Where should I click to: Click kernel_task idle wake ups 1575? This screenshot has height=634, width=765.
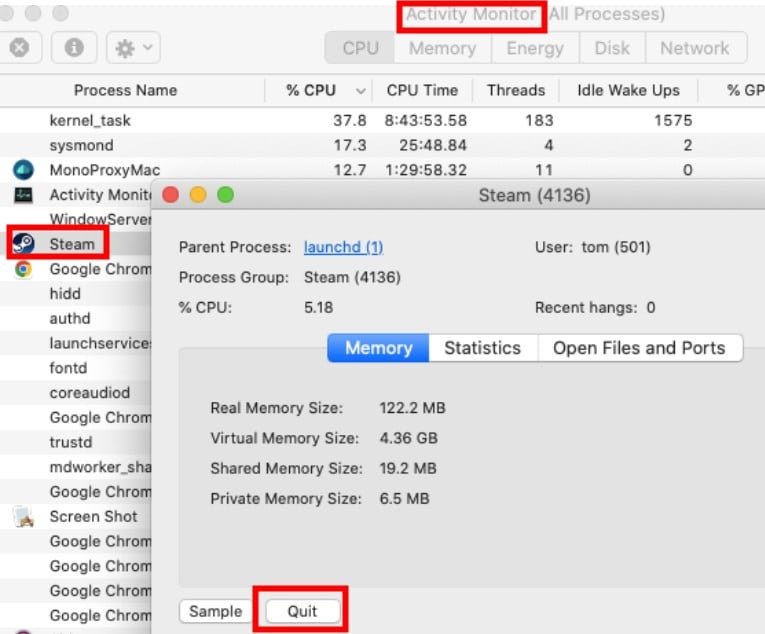click(673, 121)
